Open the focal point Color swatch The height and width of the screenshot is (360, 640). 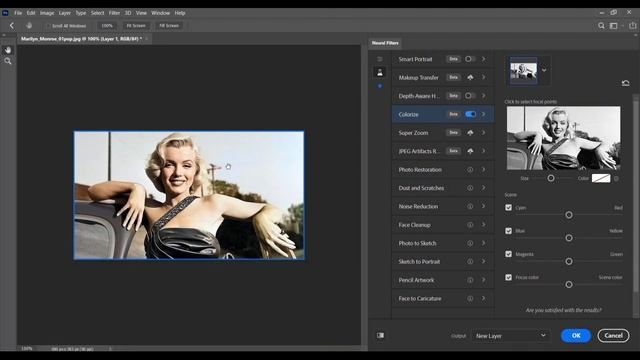click(x=601, y=178)
